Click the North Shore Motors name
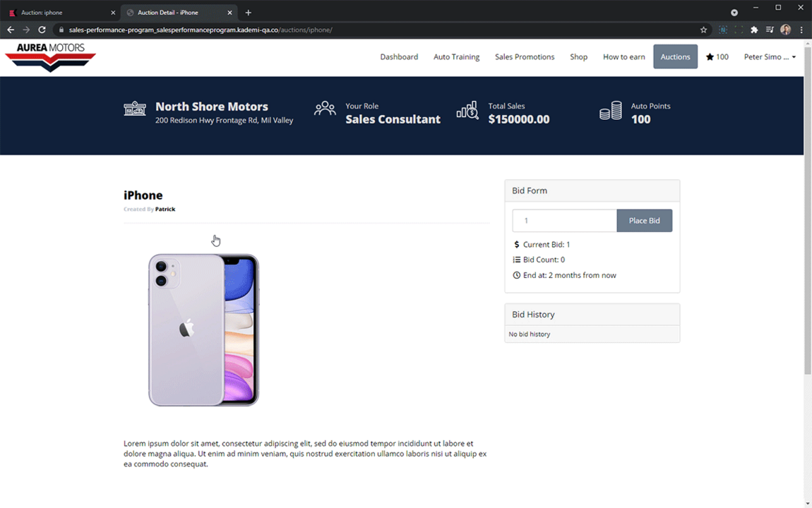The height and width of the screenshot is (508, 812). click(212, 107)
